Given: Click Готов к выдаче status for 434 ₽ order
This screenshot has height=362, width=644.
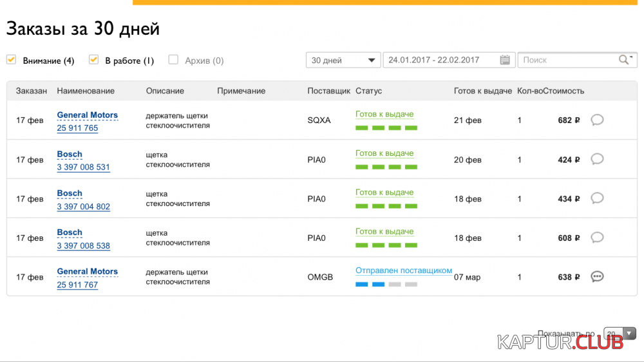Looking at the screenshot, I should [x=384, y=193].
